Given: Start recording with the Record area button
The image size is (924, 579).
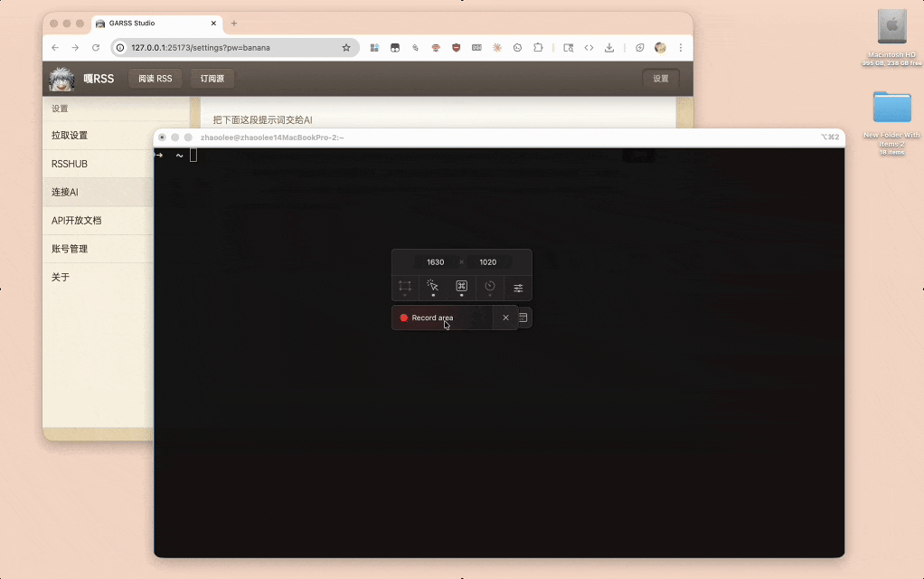Looking at the screenshot, I should point(442,318).
